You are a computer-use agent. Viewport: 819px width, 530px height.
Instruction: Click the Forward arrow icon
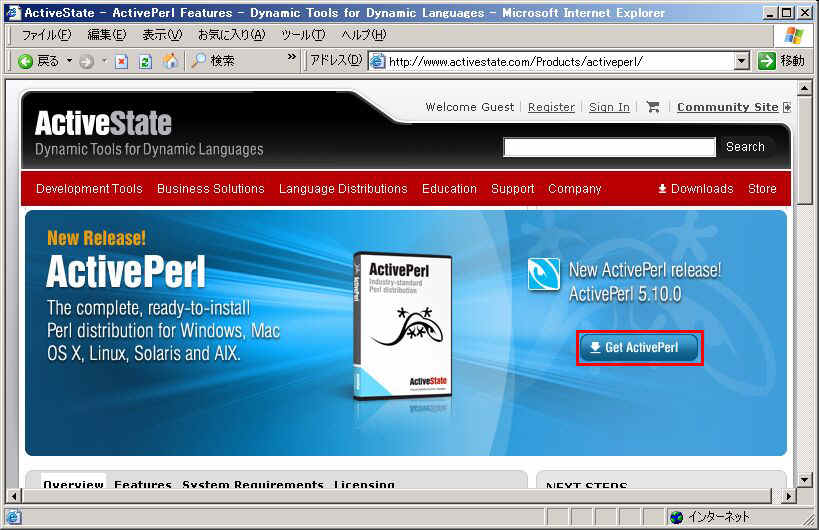(87, 62)
